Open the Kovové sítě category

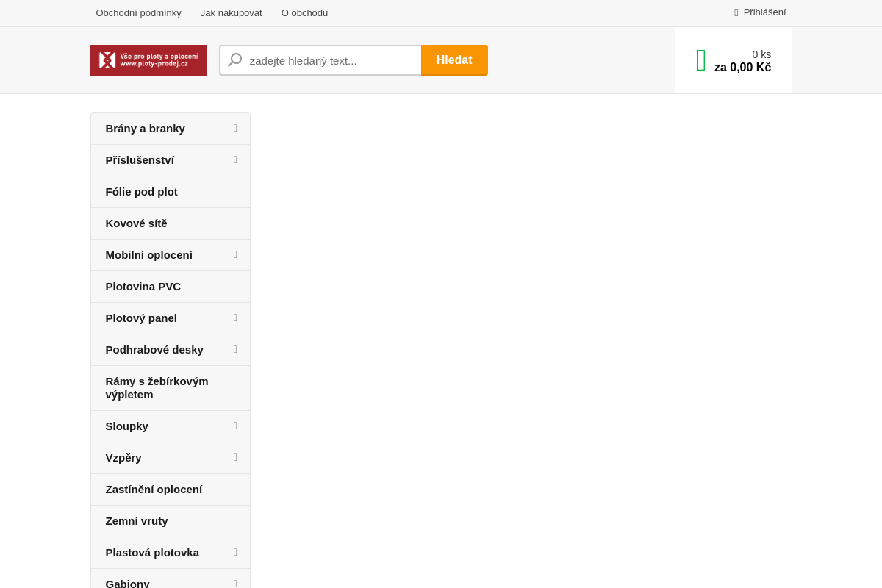coord(137,223)
